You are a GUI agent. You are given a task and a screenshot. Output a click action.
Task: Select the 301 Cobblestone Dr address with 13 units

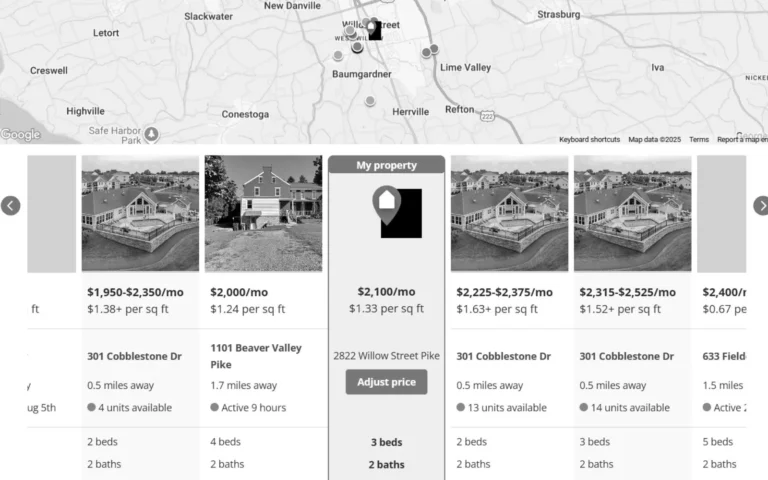(x=504, y=356)
